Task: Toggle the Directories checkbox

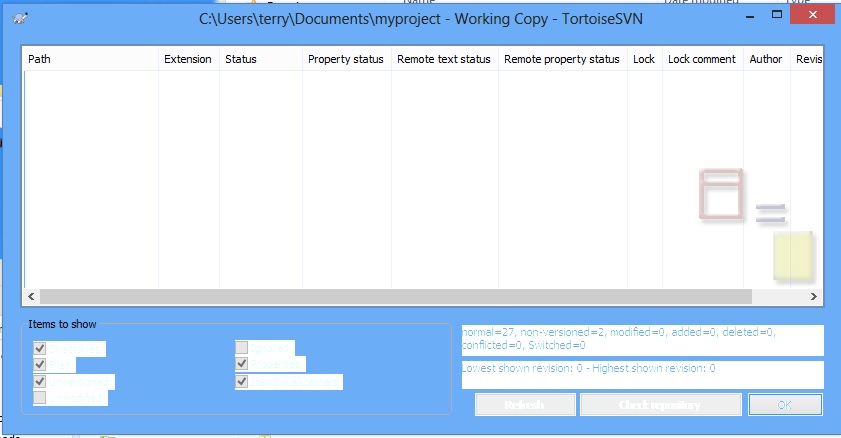Action: point(39,348)
